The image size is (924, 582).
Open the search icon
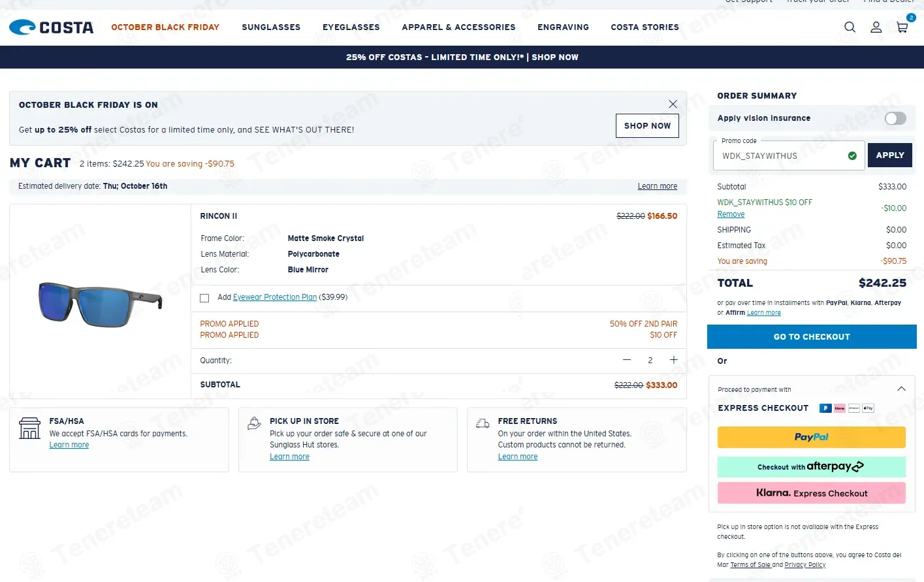(x=850, y=27)
